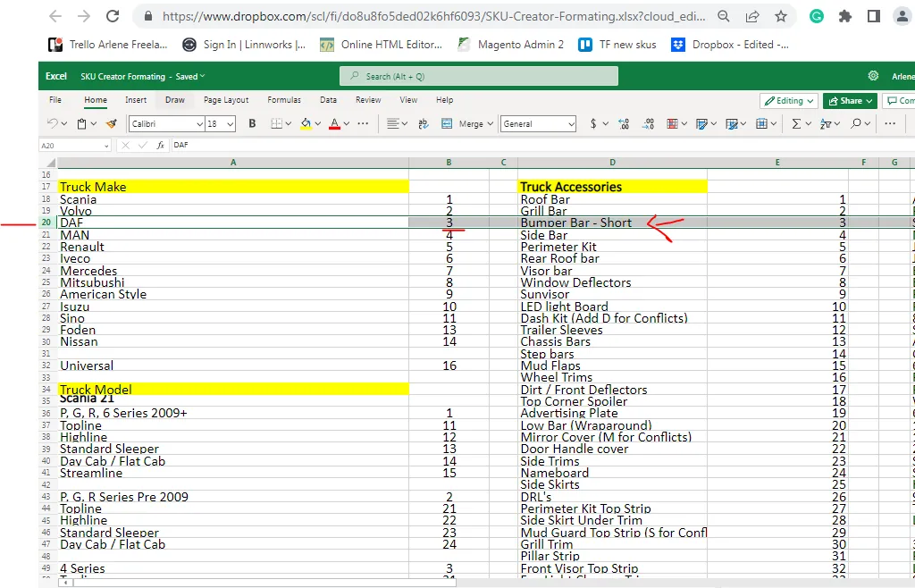The width and height of the screenshot is (915, 588).
Task: Click Format as Table icon
Action: (731, 123)
